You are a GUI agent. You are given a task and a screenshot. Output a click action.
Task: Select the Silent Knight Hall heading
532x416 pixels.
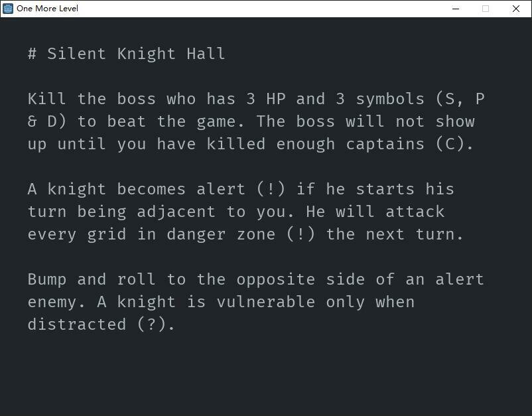click(136, 54)
